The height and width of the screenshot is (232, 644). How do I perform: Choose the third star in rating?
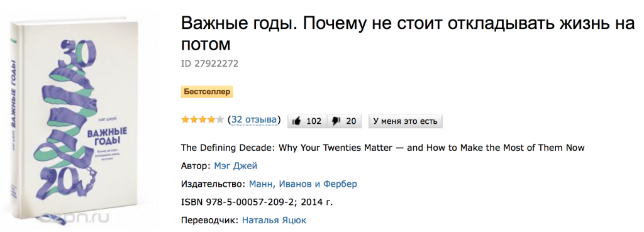[203, 120]
